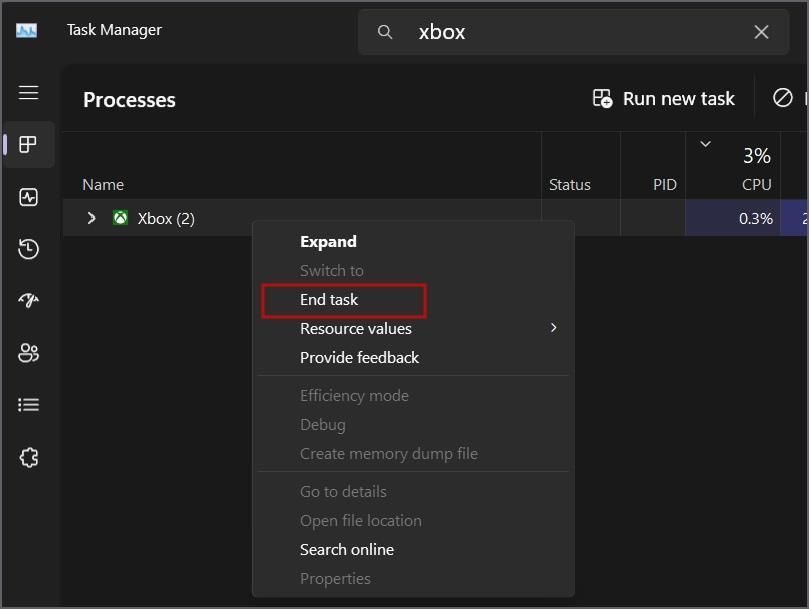Click the CPU column sort chevron
The width and height of the screenshot is (809, 609).
(x=705, y=144)
